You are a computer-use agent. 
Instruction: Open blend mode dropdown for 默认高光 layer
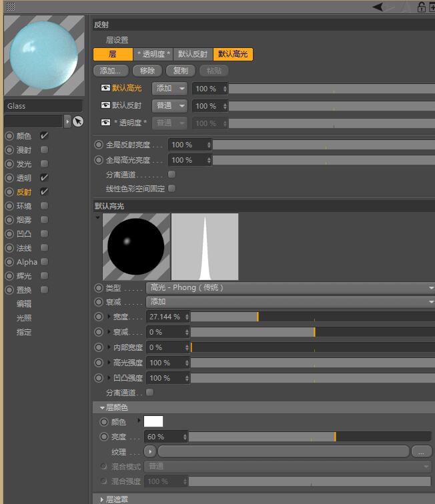[169, 88]
